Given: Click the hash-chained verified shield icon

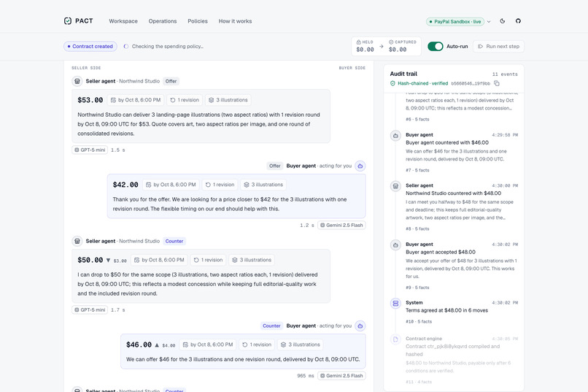Looking at the screenshot, I should point(392,83).
